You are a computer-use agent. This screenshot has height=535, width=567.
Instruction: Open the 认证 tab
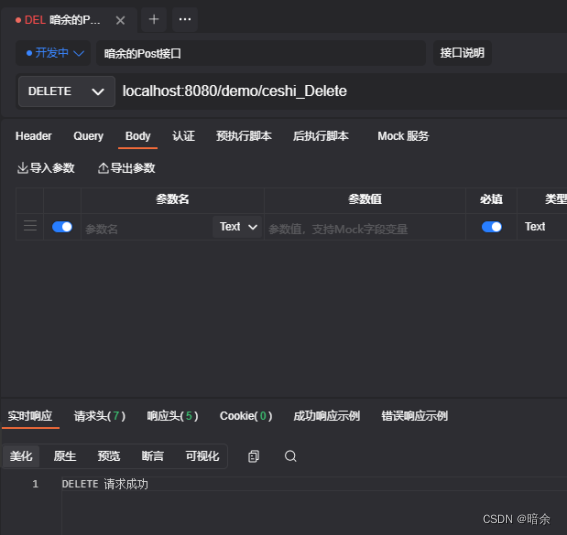coord(183,136)
